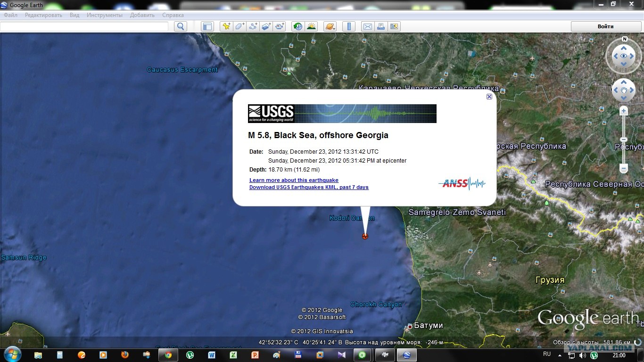Viewport: 644px width, 362px height.
Task: Add a polygon from the toolbar
Action: pyautogui.click(x=240, y=26)
